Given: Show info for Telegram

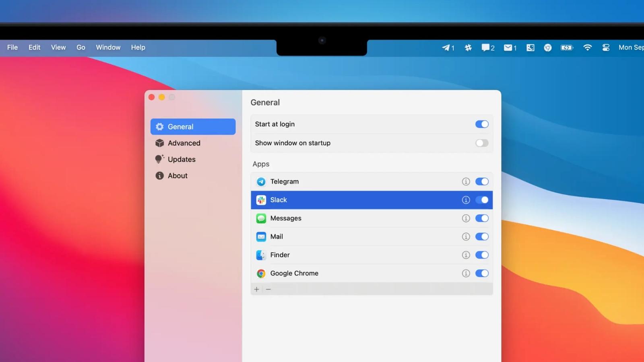Looking at the screenshot, I should pos(466,181).
